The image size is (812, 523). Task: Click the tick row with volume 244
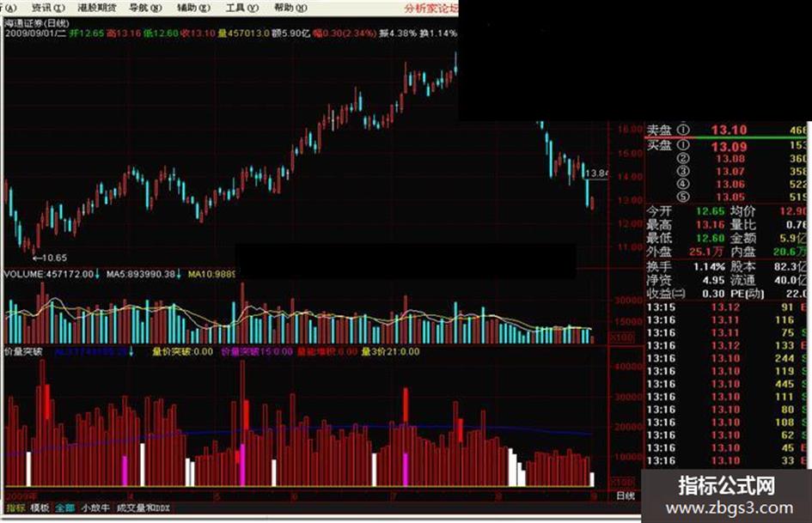click(x=728, y=358)
